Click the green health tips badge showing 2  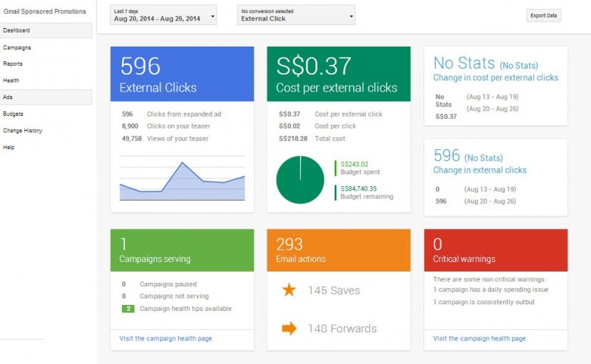coord(128,309)
